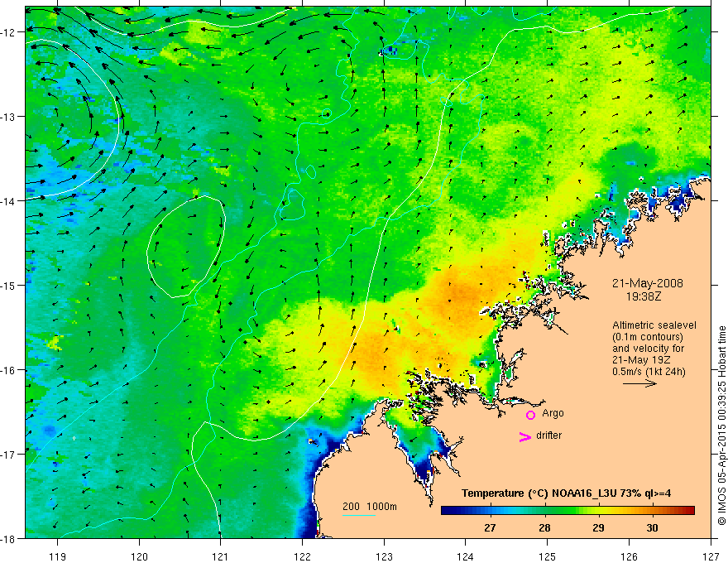
Task: Click latitude axis label '-17'
Action: tap(8, 455)
